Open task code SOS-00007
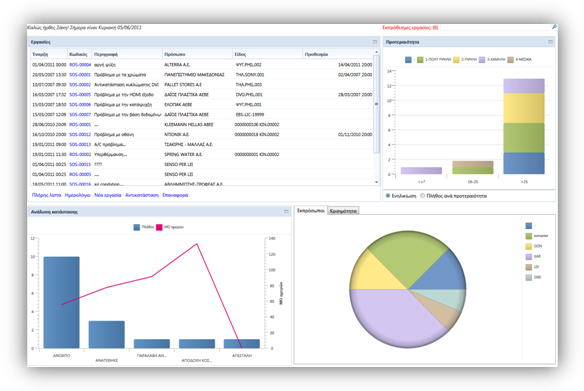The image size is (584, 391). [80, 115]
